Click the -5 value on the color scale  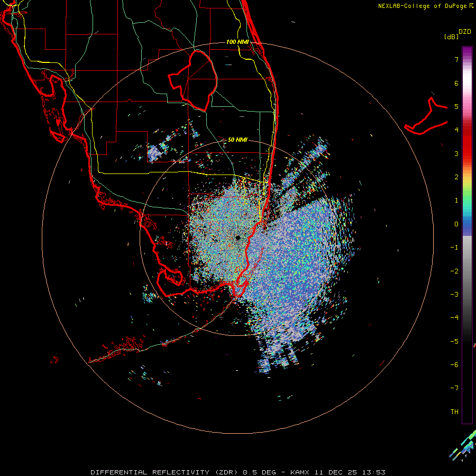pyautogui.click(x=454, y=342)
